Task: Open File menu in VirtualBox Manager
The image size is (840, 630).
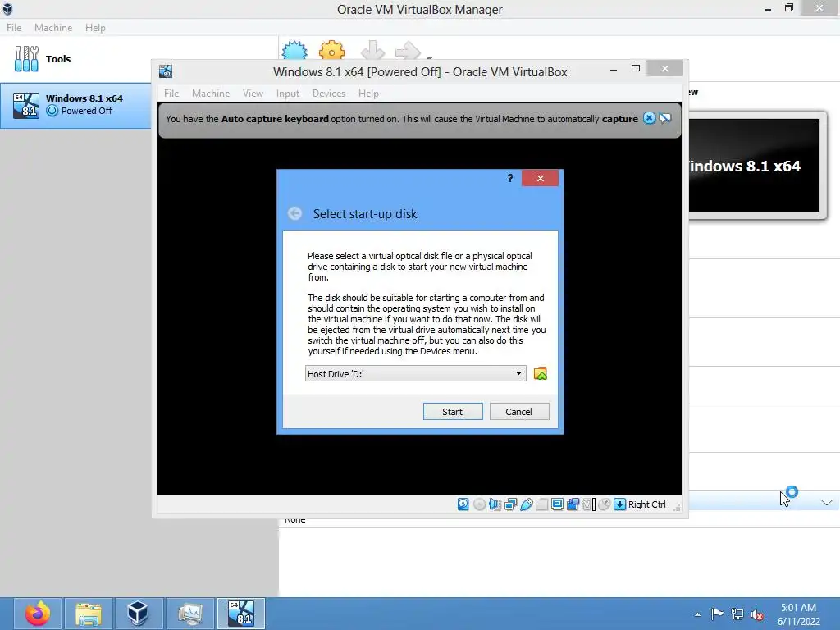Action: tap(14, 27)
